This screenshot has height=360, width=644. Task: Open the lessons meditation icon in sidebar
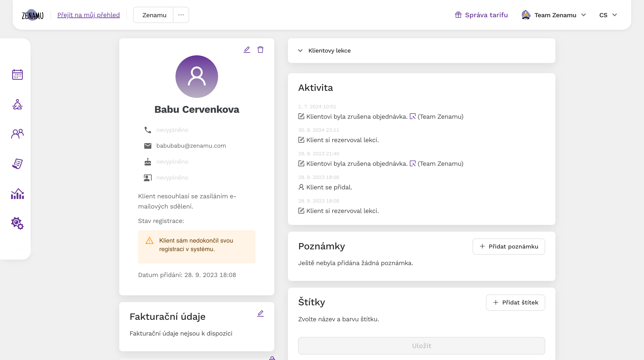tap(17, 104)
